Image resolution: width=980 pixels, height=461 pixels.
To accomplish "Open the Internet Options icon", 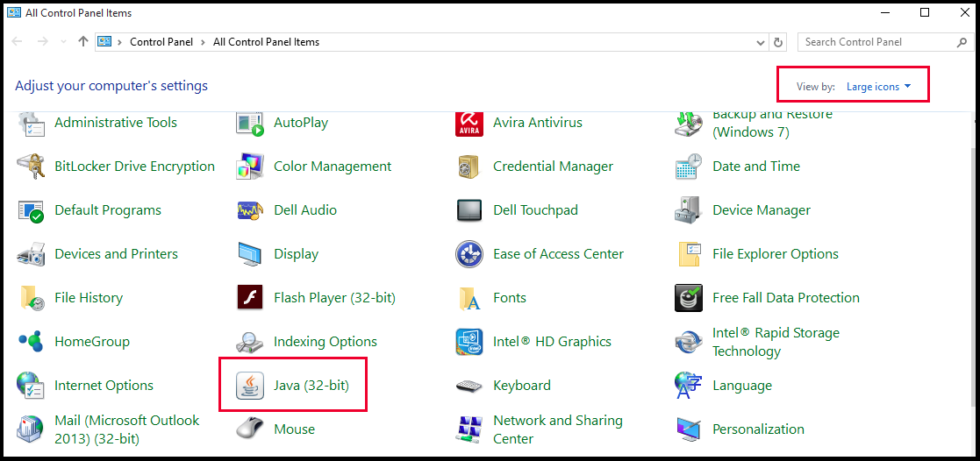I will (30, 386).
